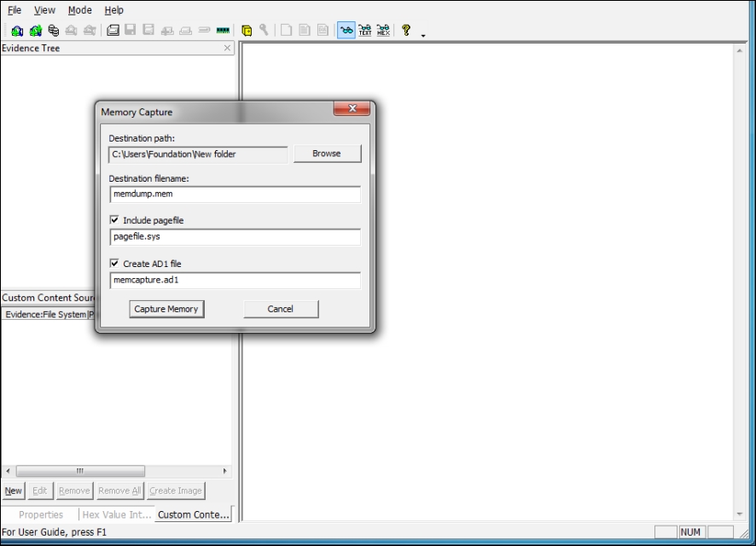Click the Remove Evidence Item toolbar icon
The height and width of the screenshot is (546, 756).
tap(72, 31)
